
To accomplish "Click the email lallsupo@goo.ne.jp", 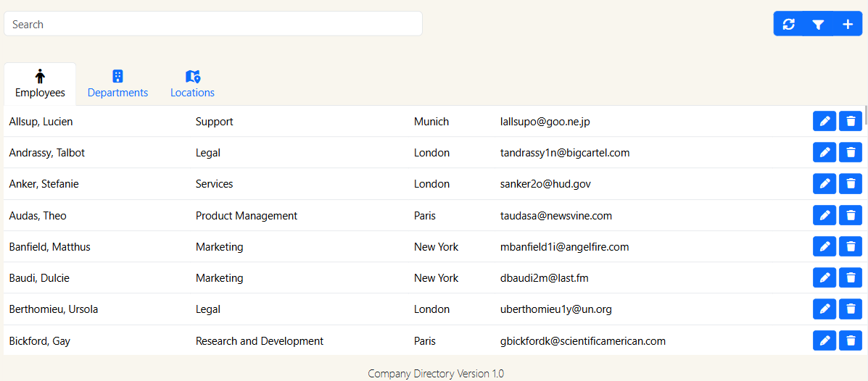I will [x=545, y=122].
